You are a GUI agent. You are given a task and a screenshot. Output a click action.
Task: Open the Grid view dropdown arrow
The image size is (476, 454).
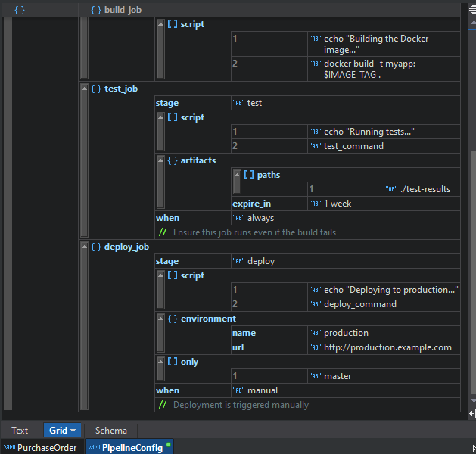click(x=73, y=431)
